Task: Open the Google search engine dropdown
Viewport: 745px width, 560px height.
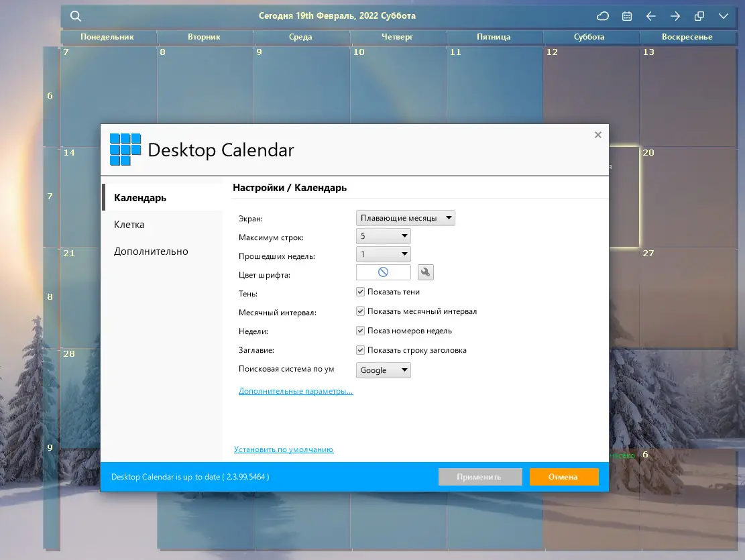Action: pos(383,370)
